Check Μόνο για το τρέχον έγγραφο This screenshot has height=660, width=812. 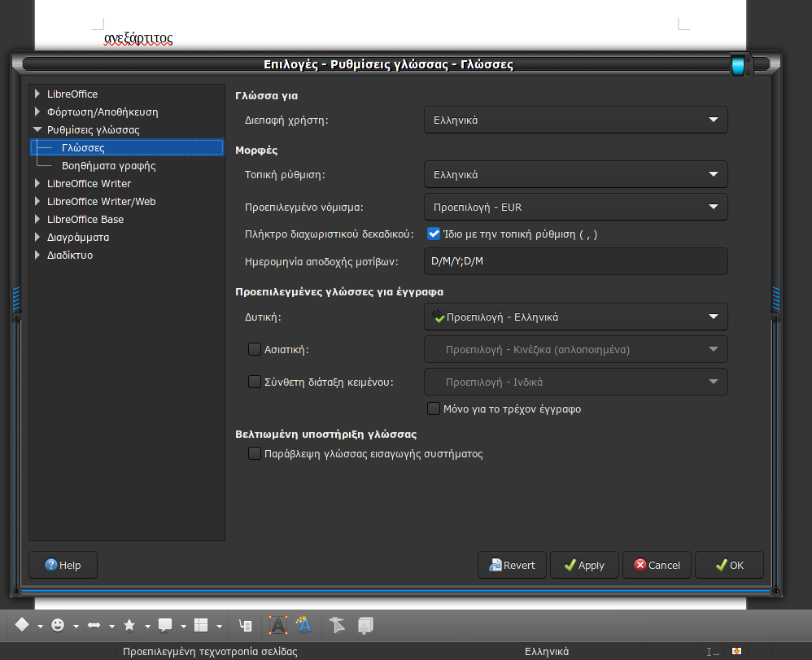(434, 409)
